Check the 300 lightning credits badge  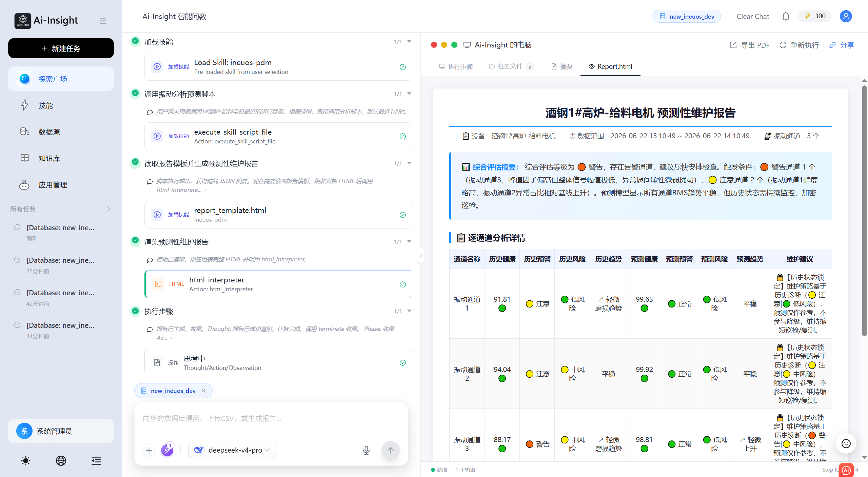coord(815,16)
